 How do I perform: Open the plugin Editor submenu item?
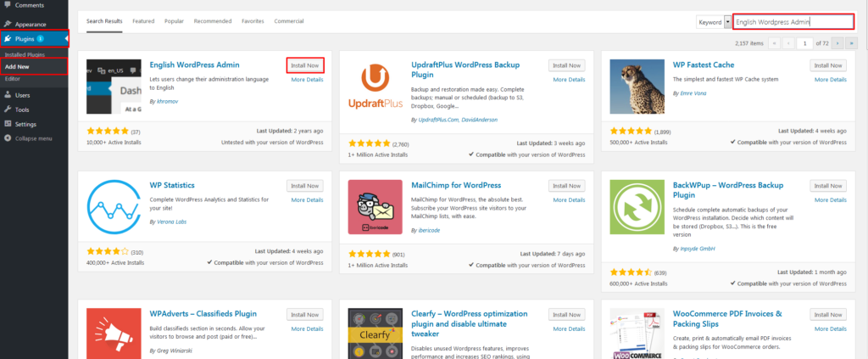pos(12,79)
